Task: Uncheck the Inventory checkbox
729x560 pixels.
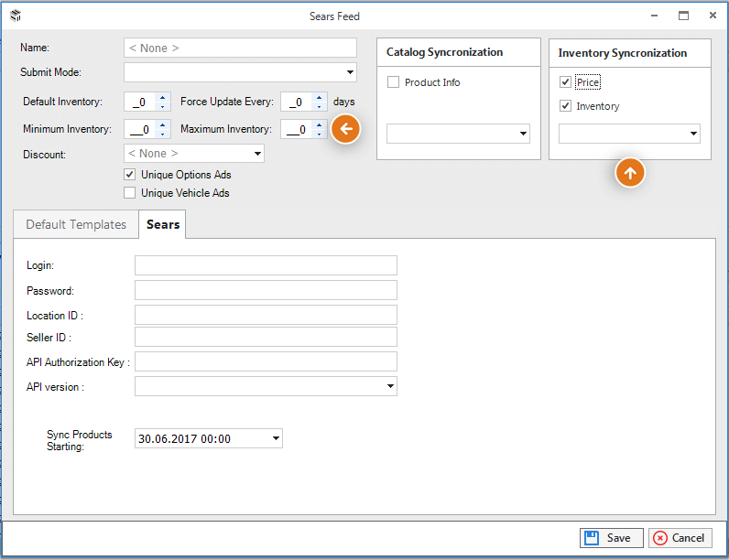Action: point(565,106)
